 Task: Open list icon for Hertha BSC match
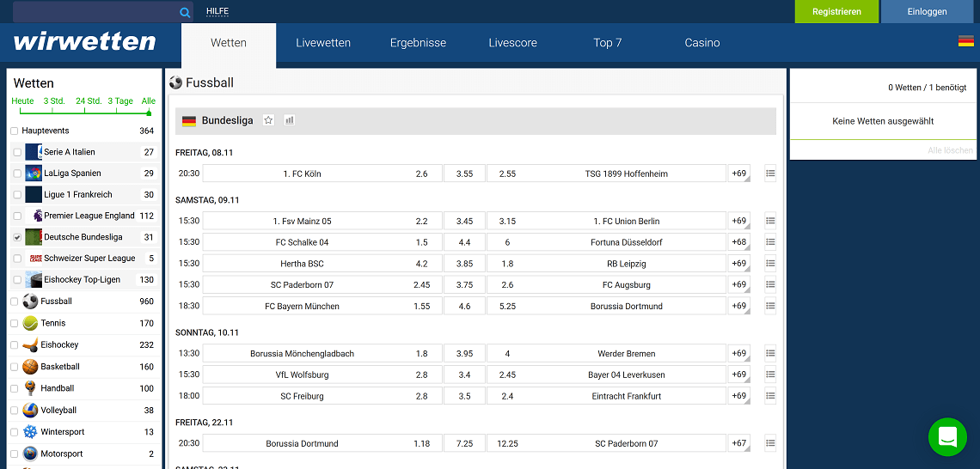click(770, 264)
